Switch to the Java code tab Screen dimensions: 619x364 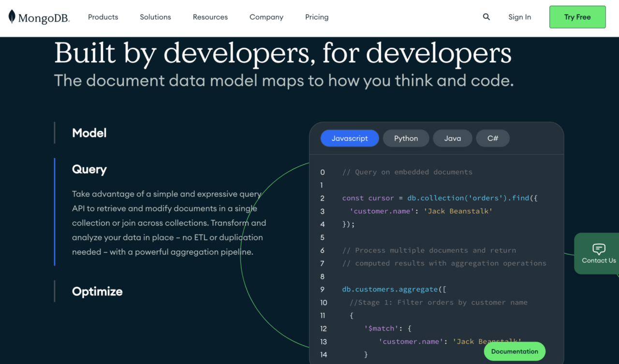point(453,138)
